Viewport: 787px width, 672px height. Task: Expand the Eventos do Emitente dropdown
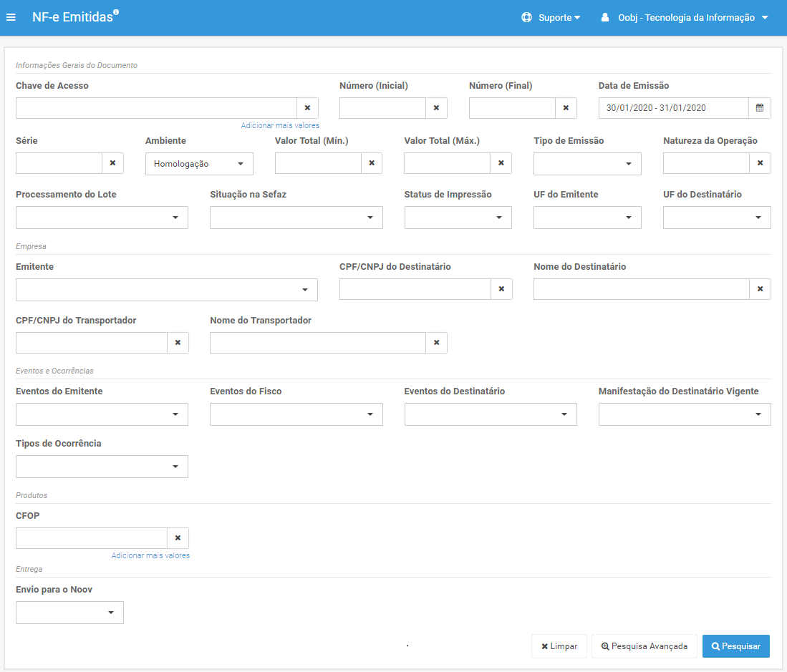click(102, 414)
